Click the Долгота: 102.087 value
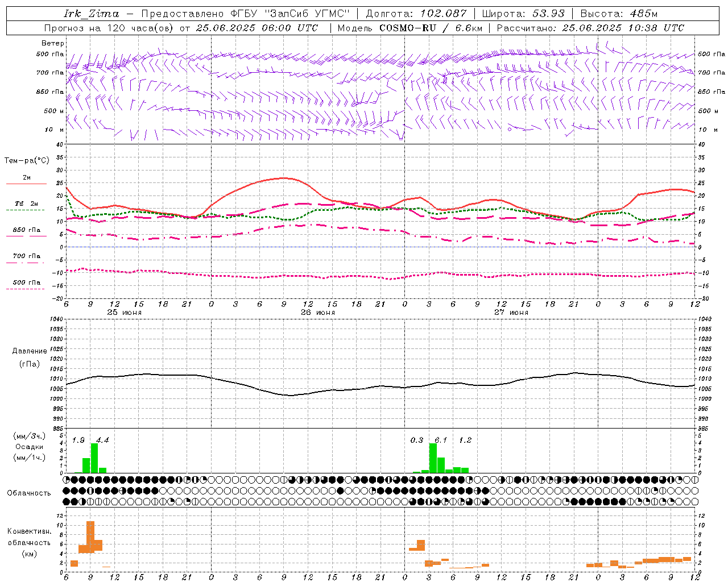Screen dimensions: 728x582 tap(416, 14)
